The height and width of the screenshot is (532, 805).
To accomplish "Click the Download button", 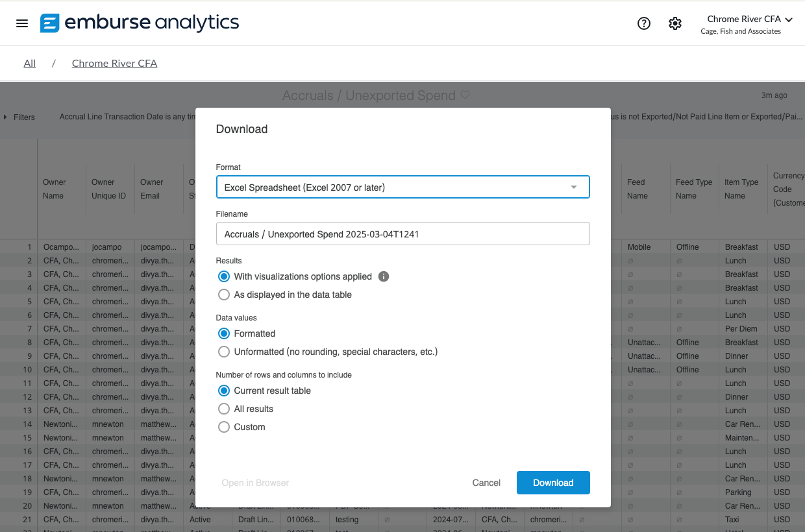I will pyautogui.click(x=553, y=483).
